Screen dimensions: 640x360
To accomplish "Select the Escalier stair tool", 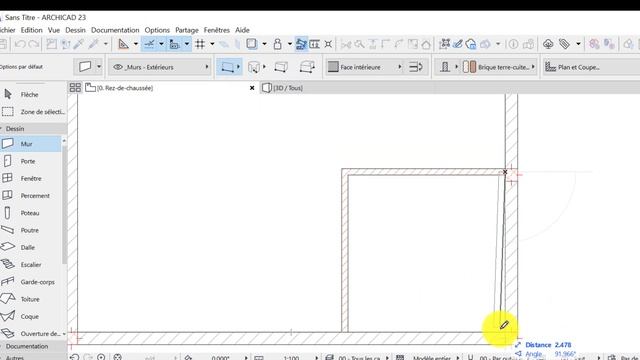I will (31, 264).
